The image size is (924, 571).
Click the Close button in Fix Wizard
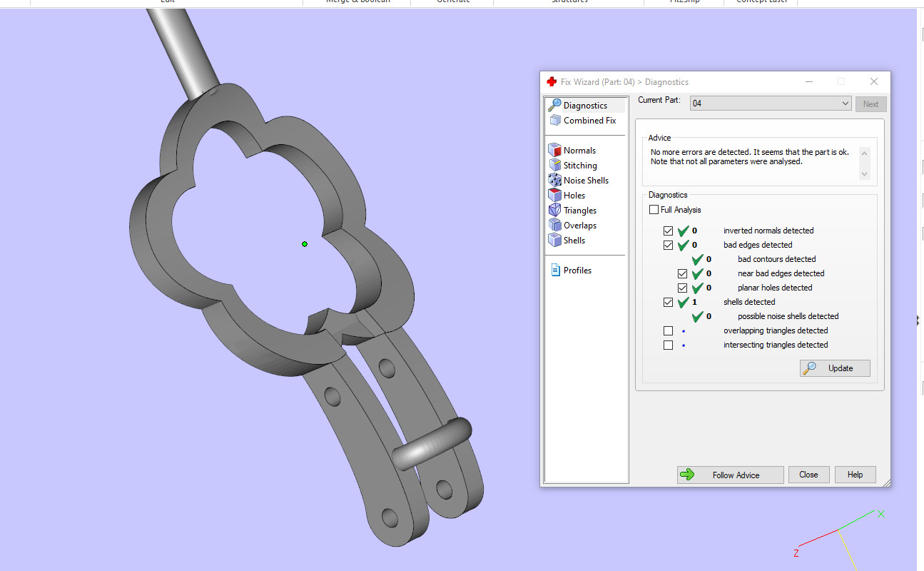808,475
